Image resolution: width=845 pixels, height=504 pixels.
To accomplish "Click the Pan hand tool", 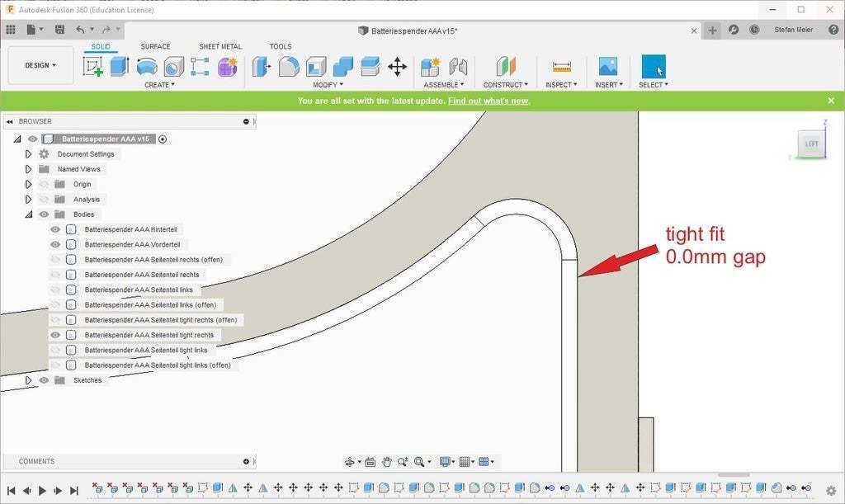I will coord(386,461).
